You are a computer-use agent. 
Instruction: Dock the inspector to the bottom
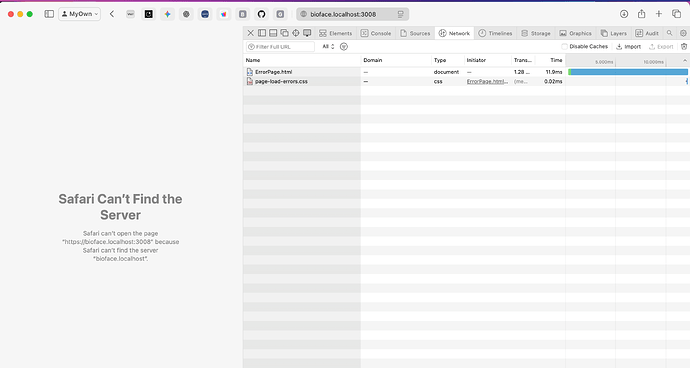273,33
